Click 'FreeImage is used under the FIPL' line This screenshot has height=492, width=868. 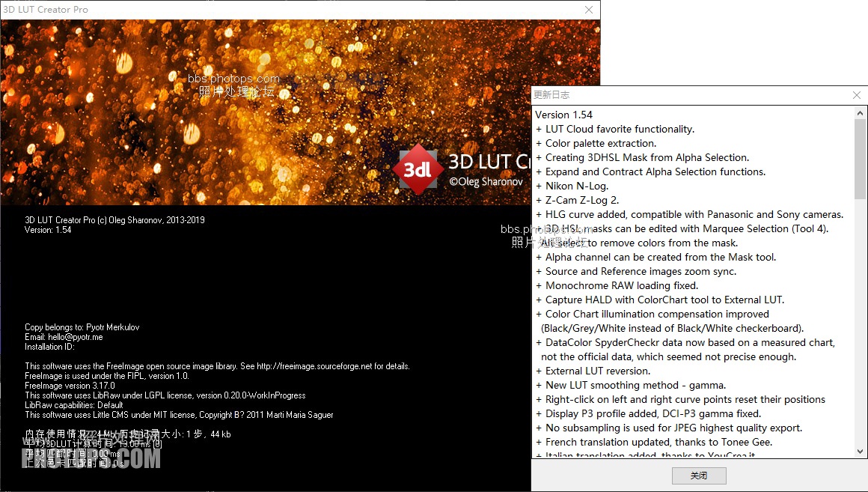(x=107, y=376)
